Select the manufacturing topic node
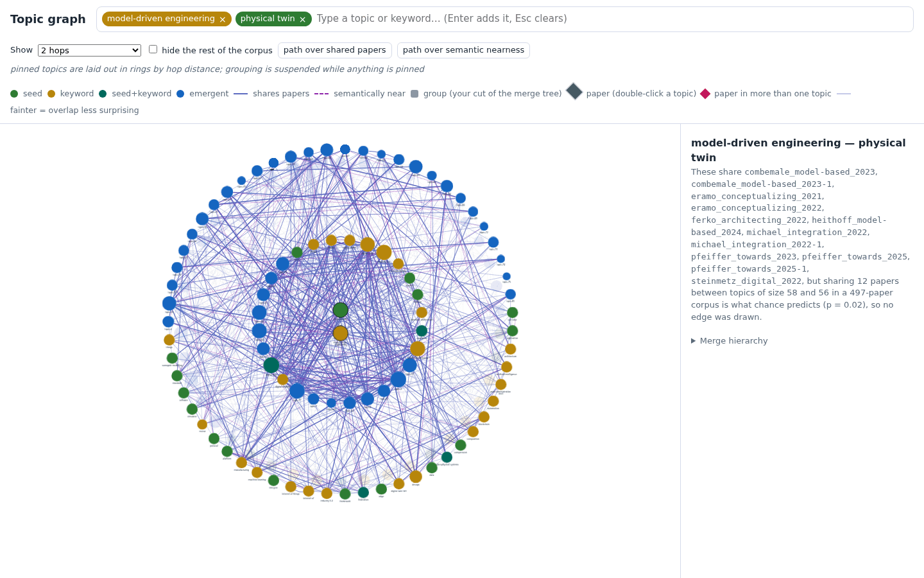 241,462
